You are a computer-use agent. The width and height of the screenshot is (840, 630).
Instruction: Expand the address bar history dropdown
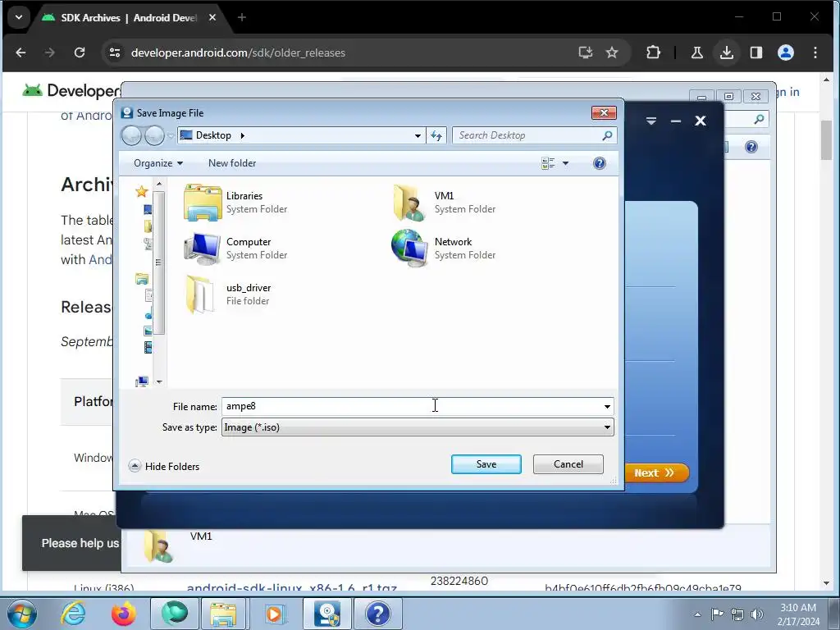(418, 136)
